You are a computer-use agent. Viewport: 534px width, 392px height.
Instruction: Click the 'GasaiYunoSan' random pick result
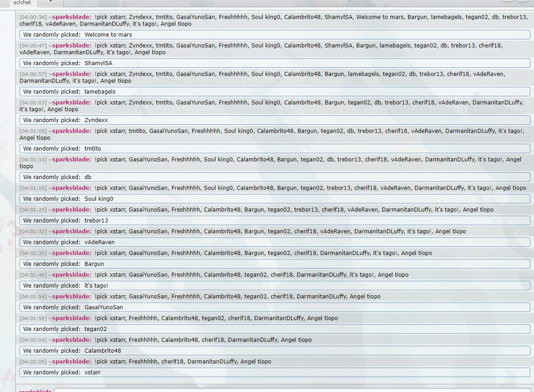pyautogui.click(x=275, y=307)
